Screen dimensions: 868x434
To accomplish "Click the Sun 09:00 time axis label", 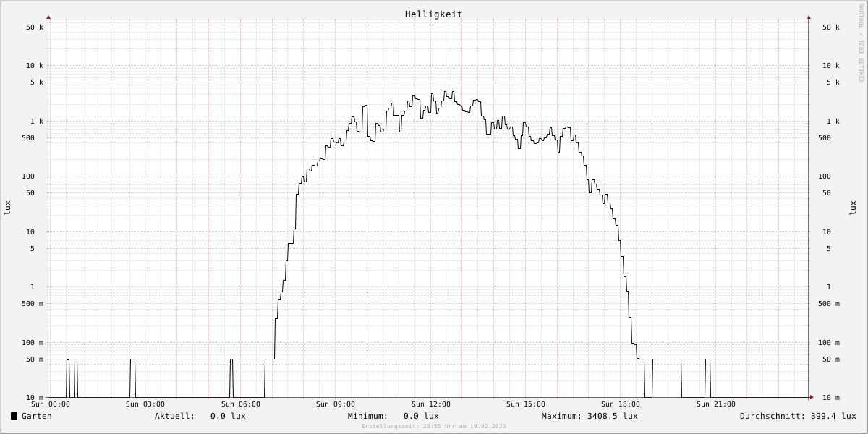I will click(x=336, y=404).
